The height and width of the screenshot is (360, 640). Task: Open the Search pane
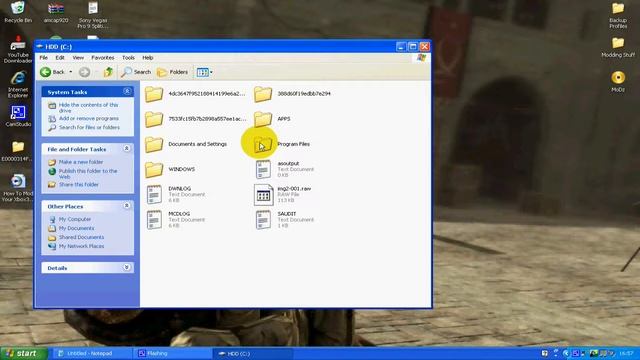[x=136, y=72]
